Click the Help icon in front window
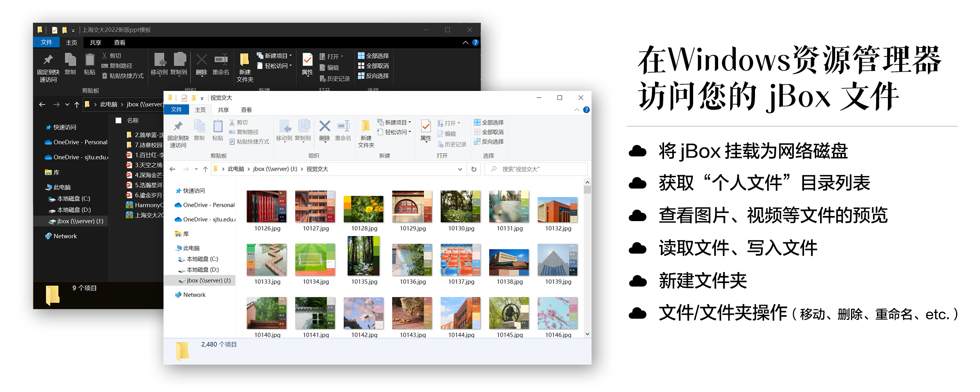 point(586,110)
